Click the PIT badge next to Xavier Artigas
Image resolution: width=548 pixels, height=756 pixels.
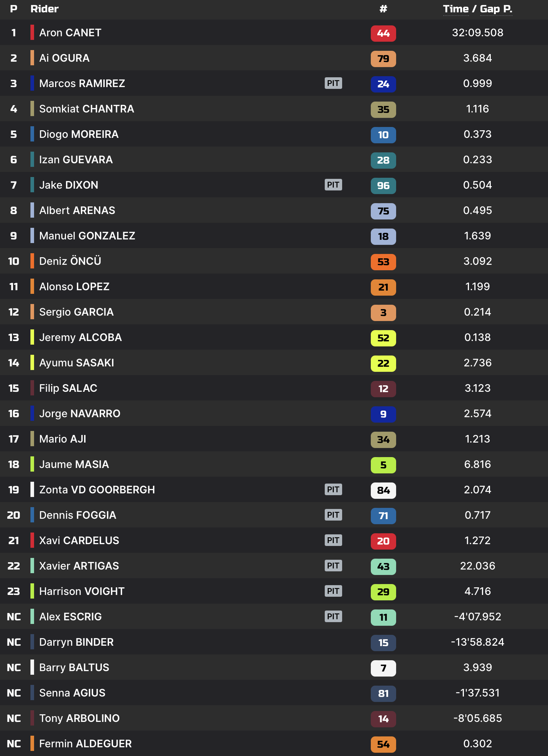tap(333, 566)
